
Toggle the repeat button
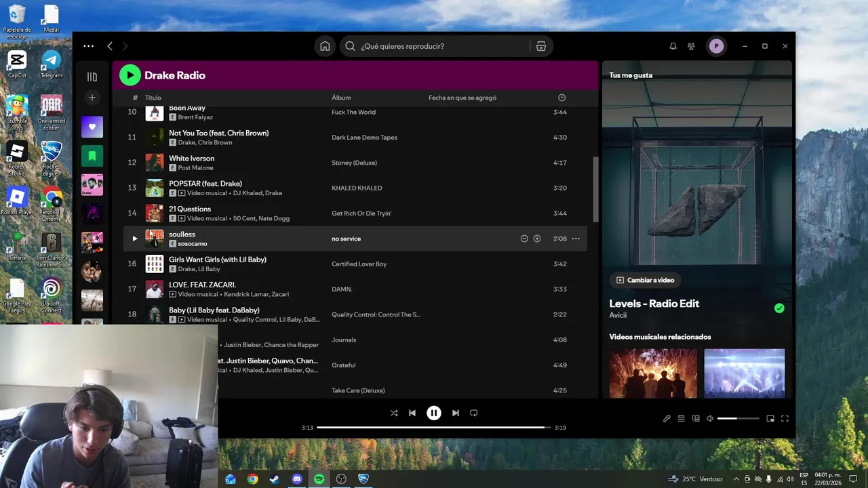[474, 413]
